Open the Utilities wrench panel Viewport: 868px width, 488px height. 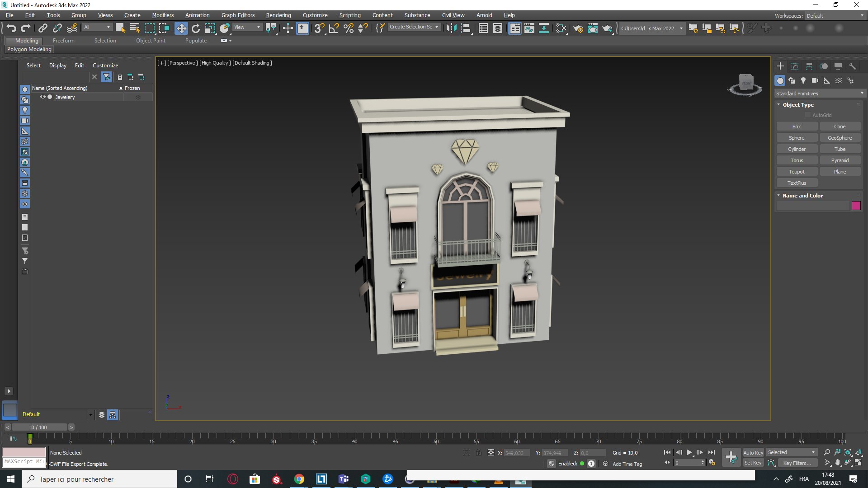[853, 66]
